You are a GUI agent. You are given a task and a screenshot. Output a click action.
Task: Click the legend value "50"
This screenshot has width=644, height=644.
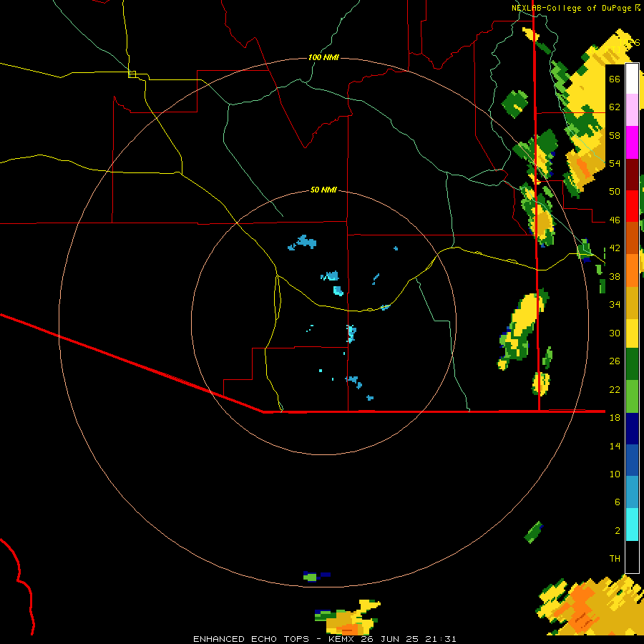(615, 191)
